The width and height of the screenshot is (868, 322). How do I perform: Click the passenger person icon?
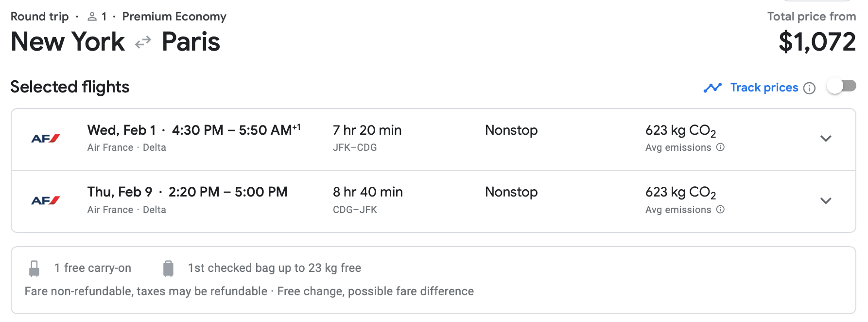[x=92, y=17]
